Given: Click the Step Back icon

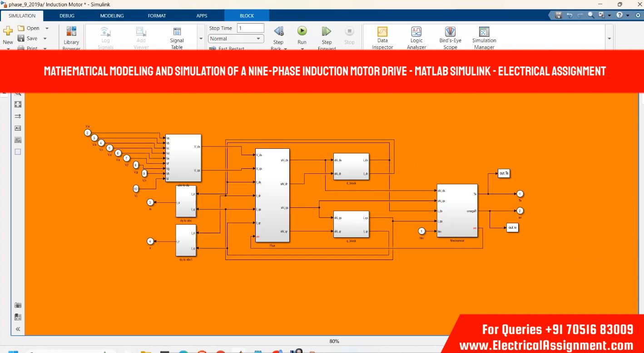Looking at the screenshot, I should (x=278, y=32).
